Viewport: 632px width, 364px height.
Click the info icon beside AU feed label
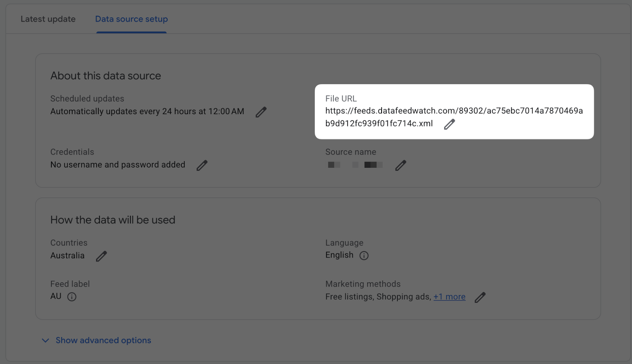pos(71,297)
